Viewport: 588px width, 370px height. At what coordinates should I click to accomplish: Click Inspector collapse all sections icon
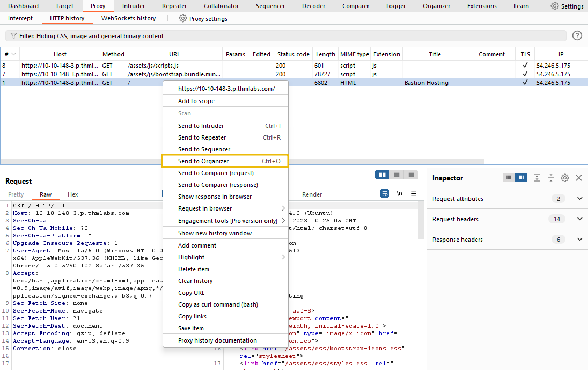coord(550,178)
